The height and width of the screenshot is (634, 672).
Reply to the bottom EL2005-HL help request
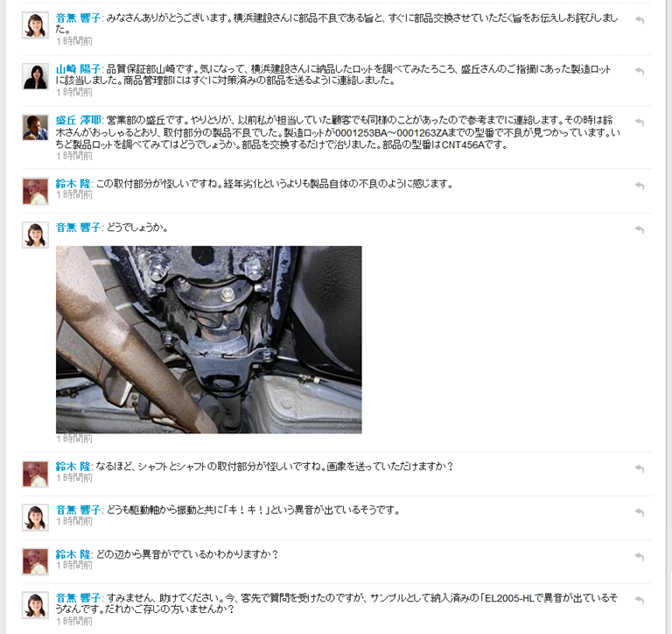640,600
